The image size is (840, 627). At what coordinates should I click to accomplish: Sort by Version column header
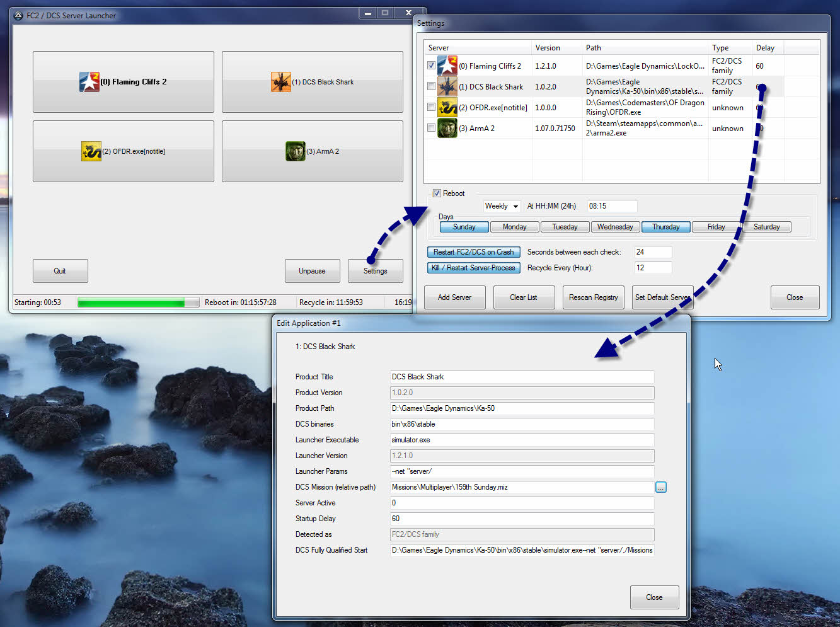(x=556, y=47)
